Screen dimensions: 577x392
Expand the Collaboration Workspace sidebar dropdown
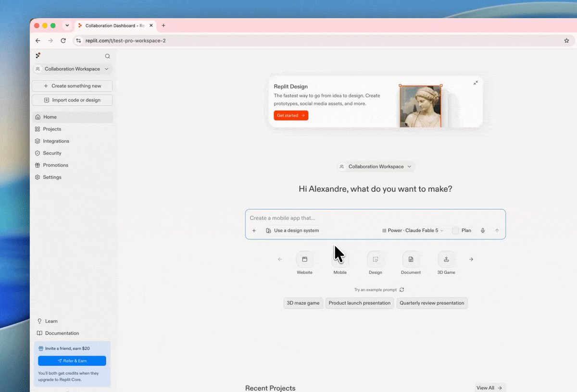click(72, 69)
